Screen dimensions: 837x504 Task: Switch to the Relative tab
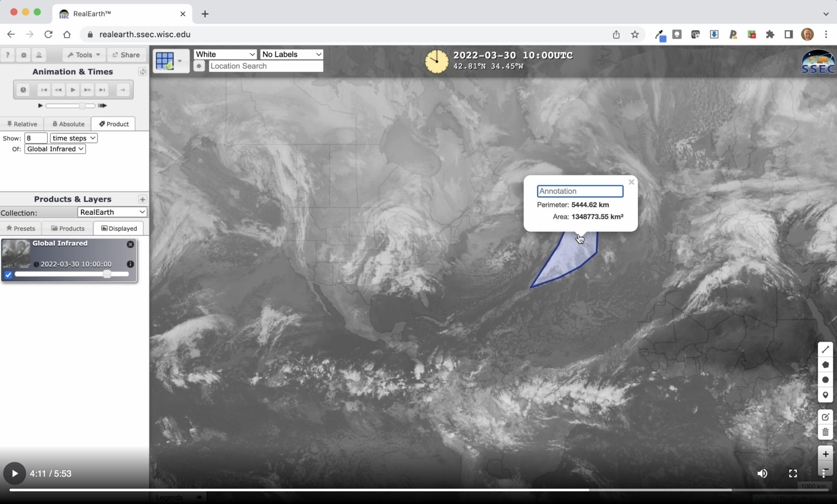(x=22, y=124)
